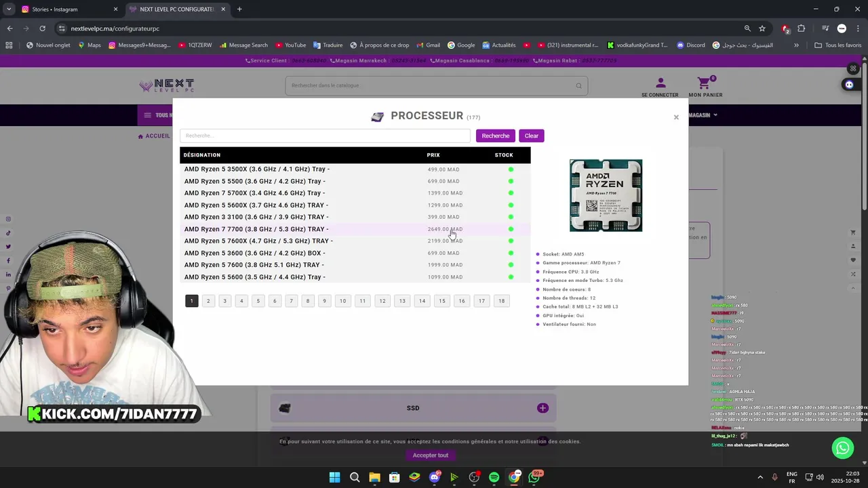Open the Discord bookmark
Screen dimensions: 868x488
pos(690,45)
